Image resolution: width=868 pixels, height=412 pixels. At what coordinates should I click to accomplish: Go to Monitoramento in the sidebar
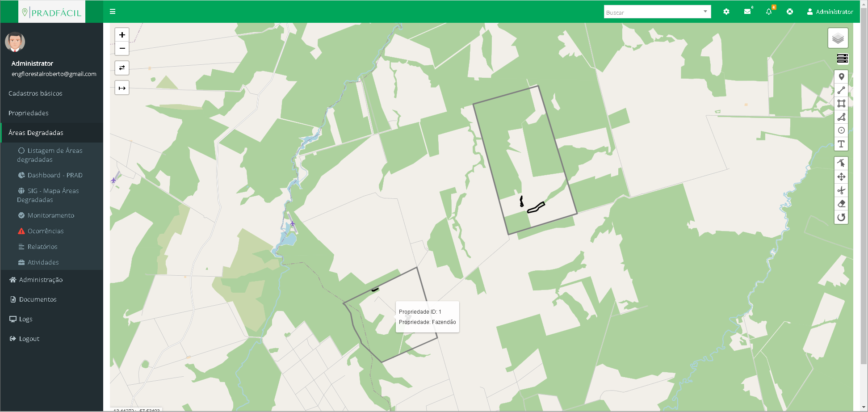coord(51,215)
